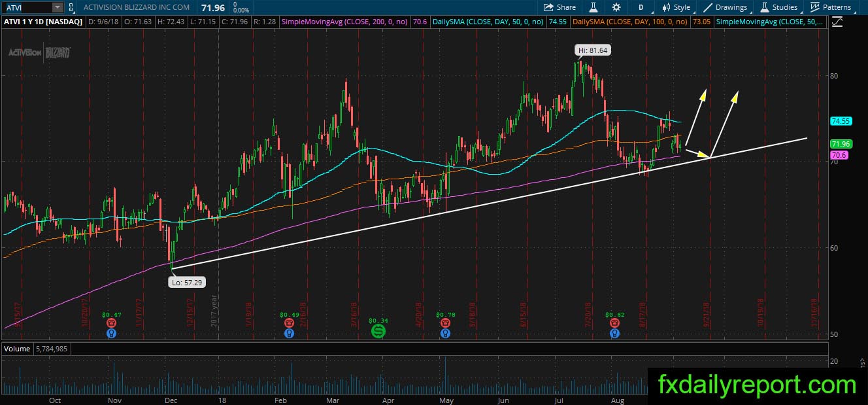Click the Share button
The image size is (868, 405).
pos(560,7)
